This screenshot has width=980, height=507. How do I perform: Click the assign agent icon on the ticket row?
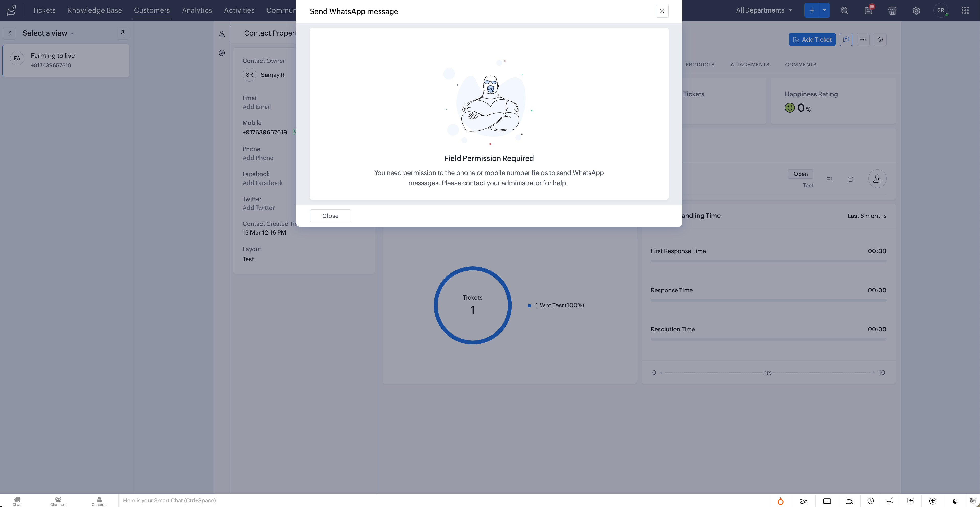877,179
